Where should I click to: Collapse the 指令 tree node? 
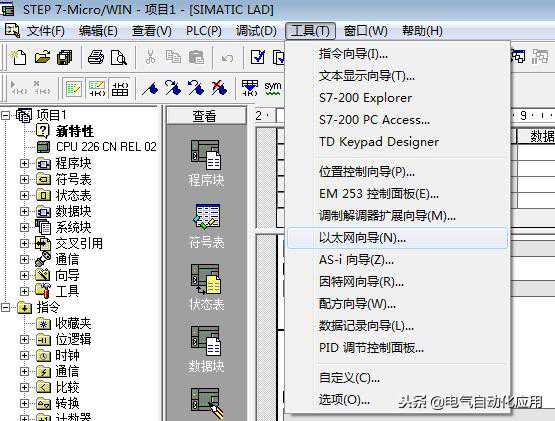point(5,307)
